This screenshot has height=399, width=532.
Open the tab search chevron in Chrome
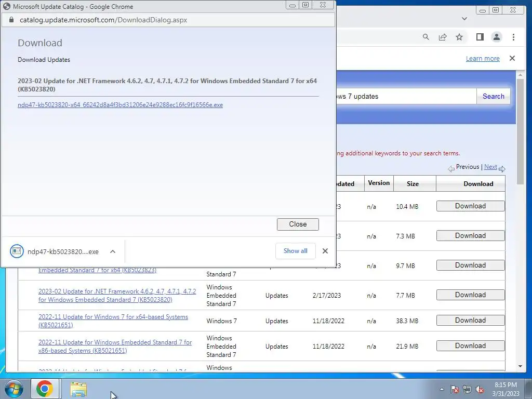point(464,19)
